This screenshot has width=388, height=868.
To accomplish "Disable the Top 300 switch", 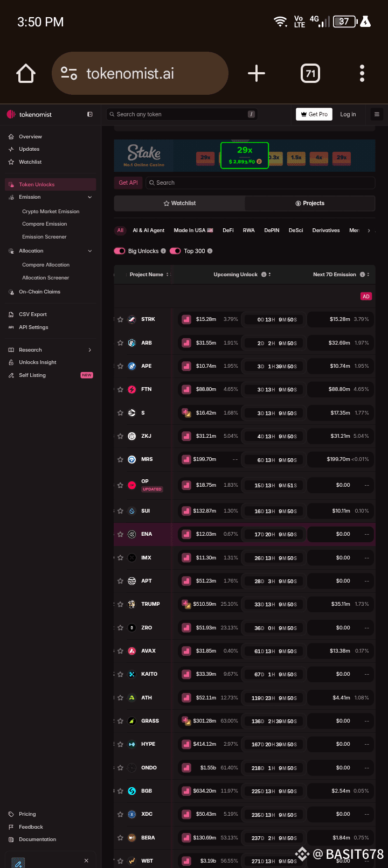I will click(x=175, y=251).
